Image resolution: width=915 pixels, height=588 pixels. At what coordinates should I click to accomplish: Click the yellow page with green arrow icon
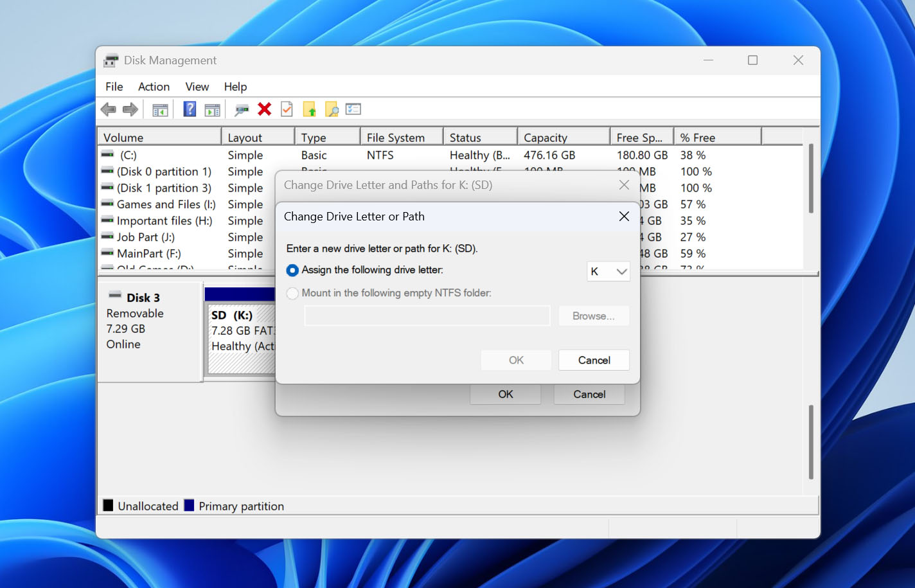click(x=310, y=109)
